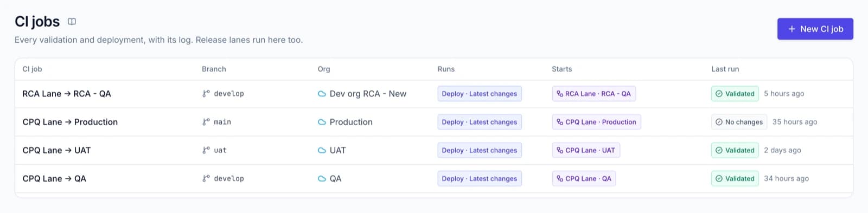This screenshot has height=213, width=868.
Task: Click the Validated status dated 2 days ago
Action: click(x=735, y=150)
